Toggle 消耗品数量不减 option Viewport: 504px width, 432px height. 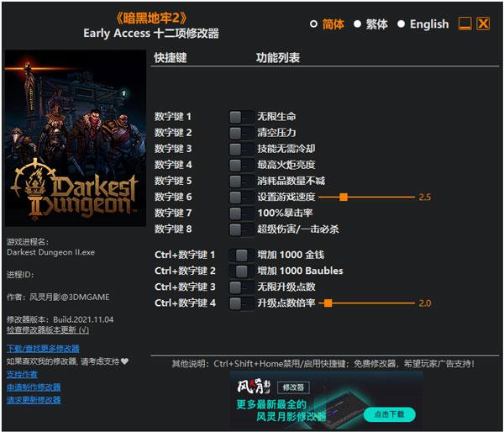[240, 181]
